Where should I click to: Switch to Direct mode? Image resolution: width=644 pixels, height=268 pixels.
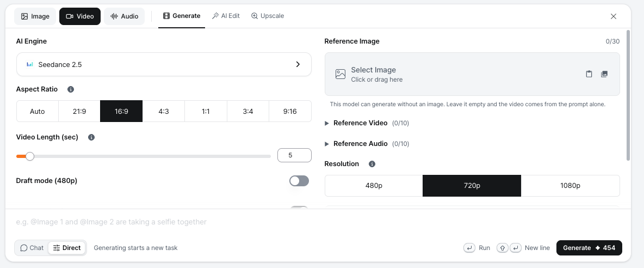(67, 248)
